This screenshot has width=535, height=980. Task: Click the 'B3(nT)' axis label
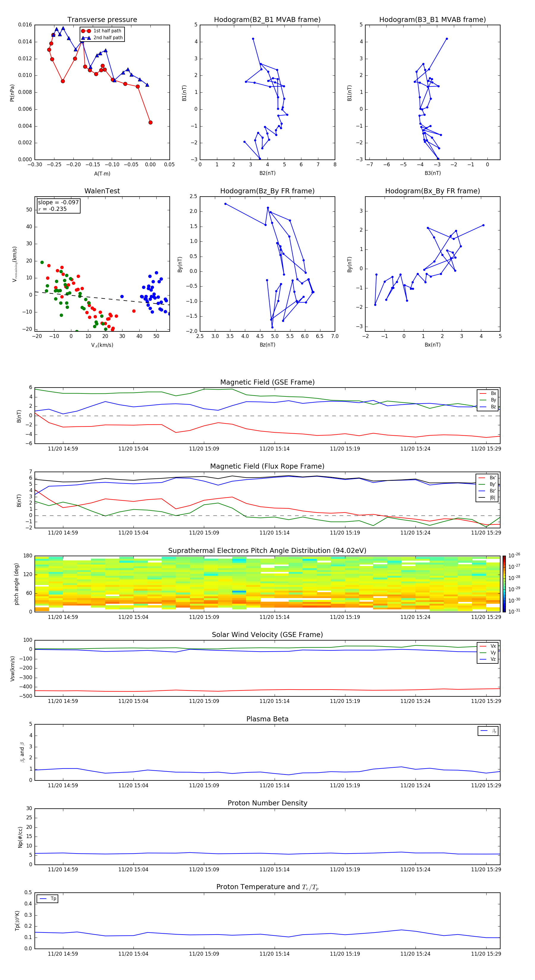tap(432, 173)
